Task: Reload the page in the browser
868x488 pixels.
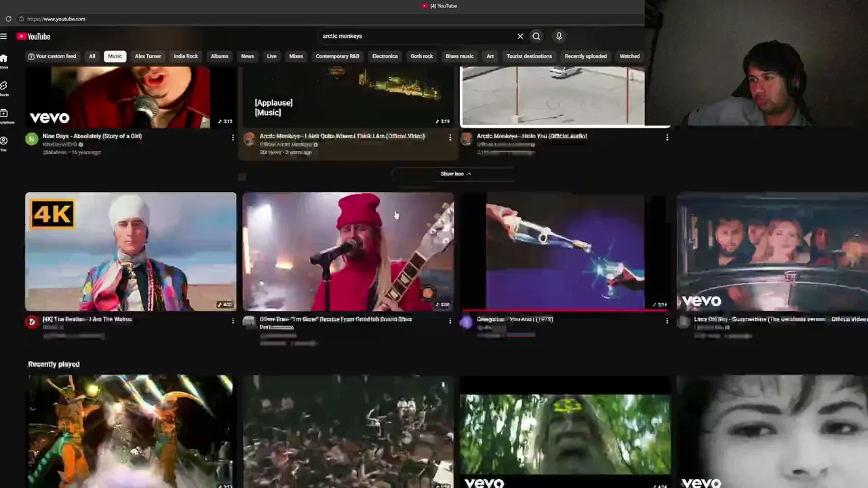Action: tap(8, 19)
